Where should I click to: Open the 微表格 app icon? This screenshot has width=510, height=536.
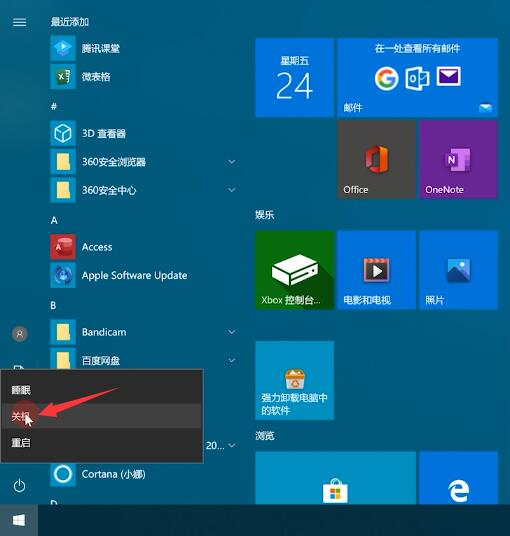(63, 77)
